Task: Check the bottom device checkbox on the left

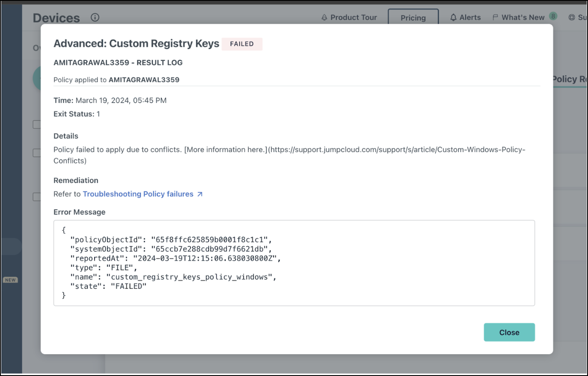Action: pos(36,197)
